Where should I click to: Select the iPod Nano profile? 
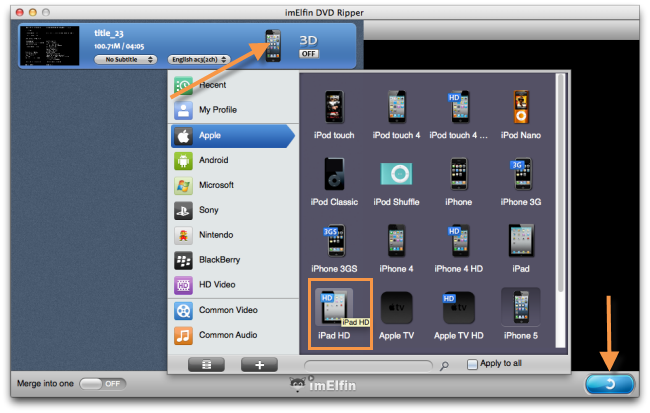(521, 114)
